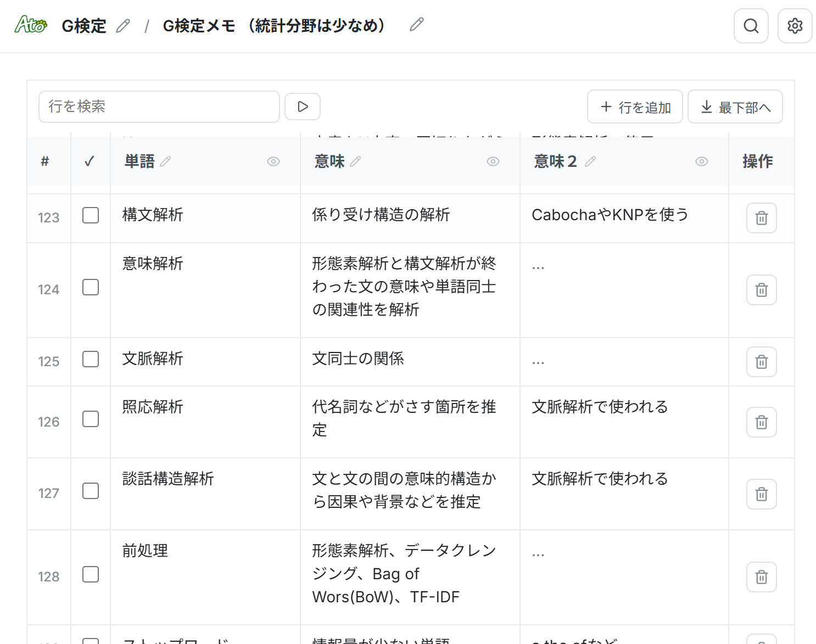The height and width of the screenshot is (644, 816).
Task: Edit the G検定メモ title pencil icon
Action: point(417,24)
